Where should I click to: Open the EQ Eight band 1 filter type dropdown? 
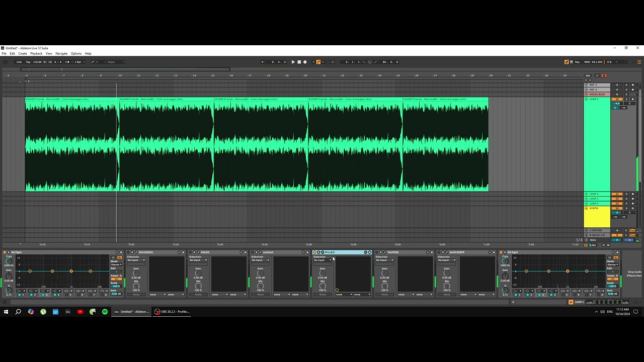[21, 291]
